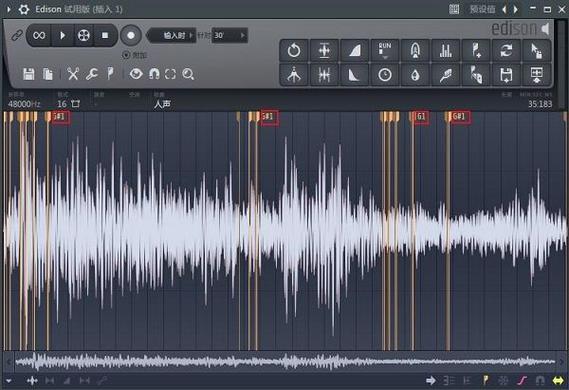The height and width of the screenshot is (390, 569).
Task: Open the scissors edit tools menu
Action: [73, 74]
